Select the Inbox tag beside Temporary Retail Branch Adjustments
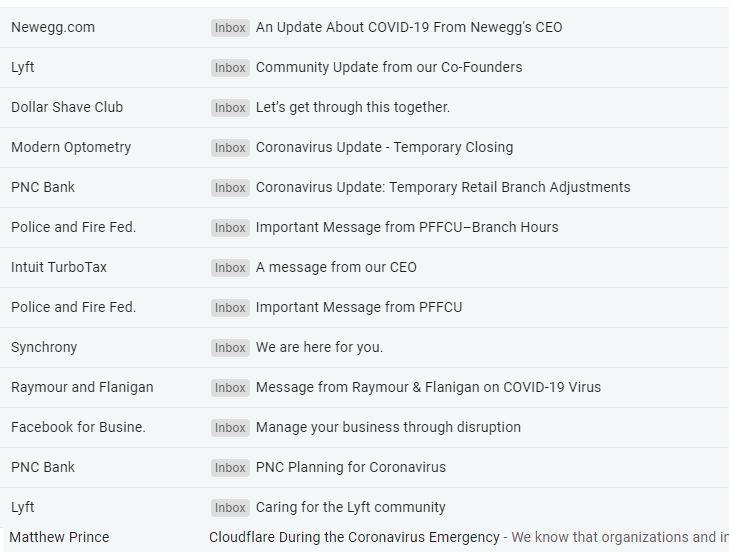 [230, 187]
